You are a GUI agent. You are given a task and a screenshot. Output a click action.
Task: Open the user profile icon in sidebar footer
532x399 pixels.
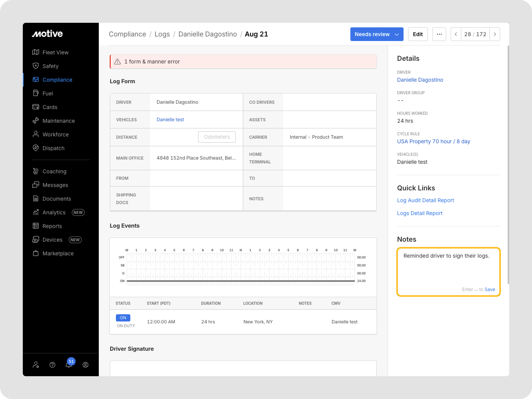click(85, 365)
